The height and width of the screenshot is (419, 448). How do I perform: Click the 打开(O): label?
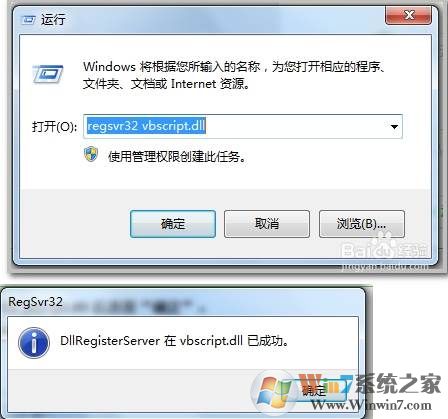[54, 127]
